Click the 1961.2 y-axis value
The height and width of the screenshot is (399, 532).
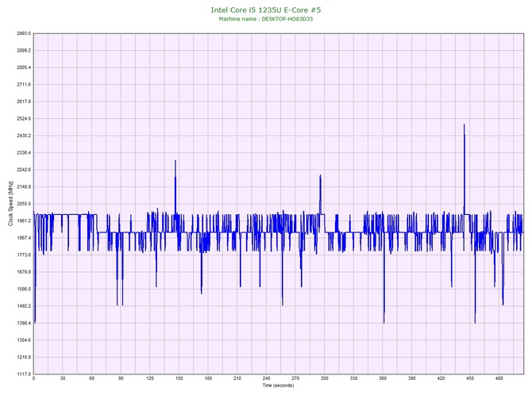click(x=24, y=221)
